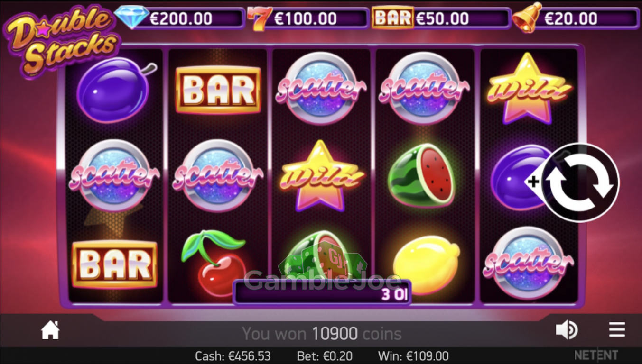642x364 pixels.
Task: Click the BAR symbol on reel two
Action: click(x=218, y=90)
